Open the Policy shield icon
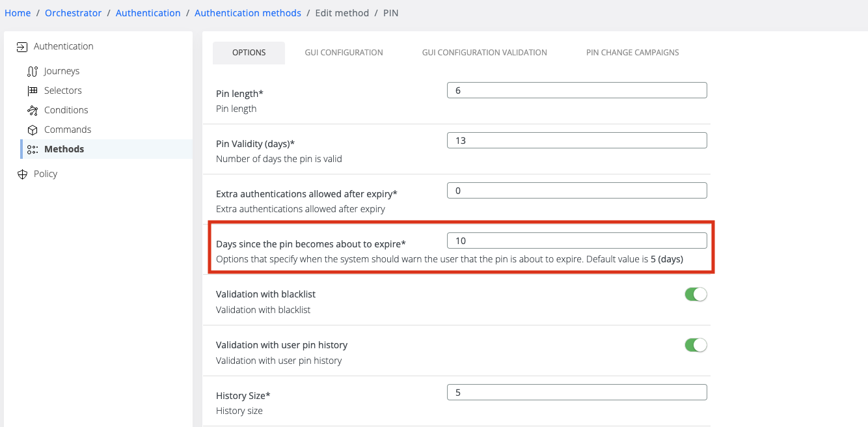Viewport: 868px width, 427px height. click(x=22, y=173)
